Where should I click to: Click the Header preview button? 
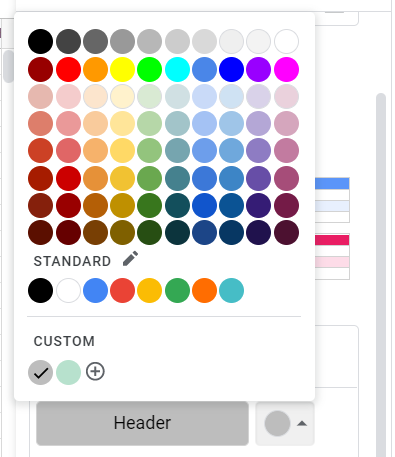pyautogui.click(x=142, y=423)
